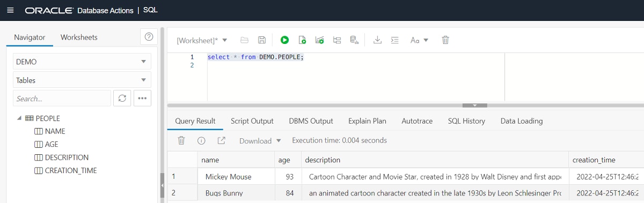Click the age 93 cell

[288, 176]
